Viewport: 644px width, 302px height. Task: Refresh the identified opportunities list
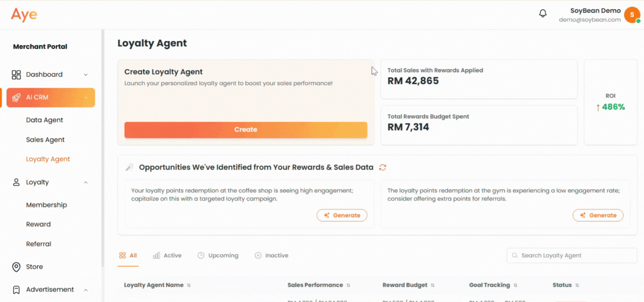(x=383, y=167)
